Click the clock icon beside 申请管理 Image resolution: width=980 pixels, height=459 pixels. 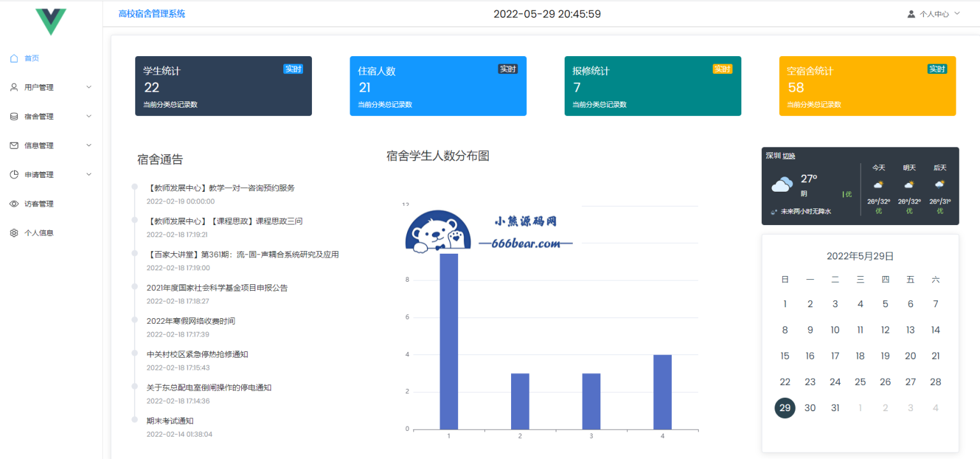click(13, 174)
